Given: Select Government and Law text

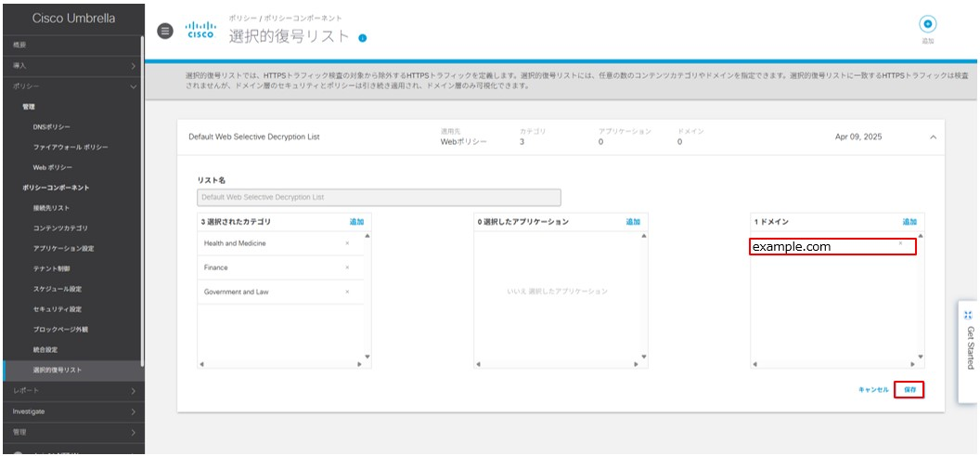Looking at the screenshot, I should pos(236,292).
